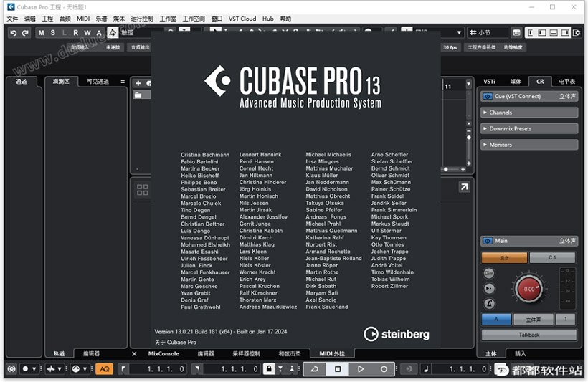Click the right locator flag icon
588x382 pixels.
pos(198,369)
